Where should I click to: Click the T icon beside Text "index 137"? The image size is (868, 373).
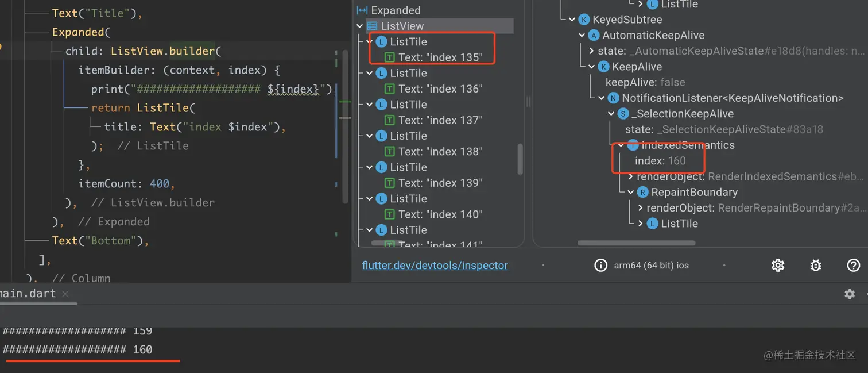click(x=390, y=120)
